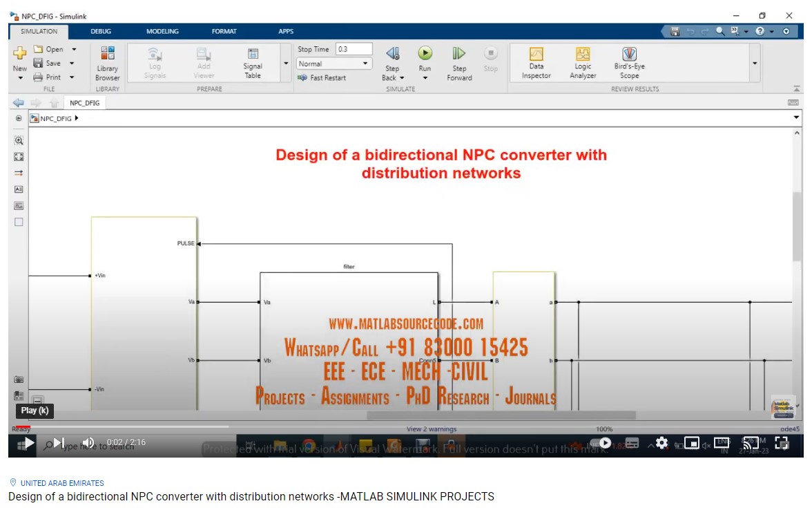Cast the video to a TV
812x508 pixels.
point(751,443)
